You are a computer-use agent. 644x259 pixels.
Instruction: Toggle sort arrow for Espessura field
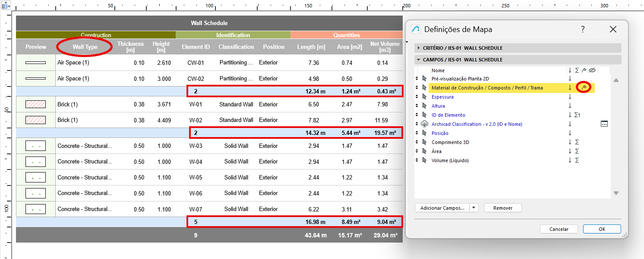[570, 97]
